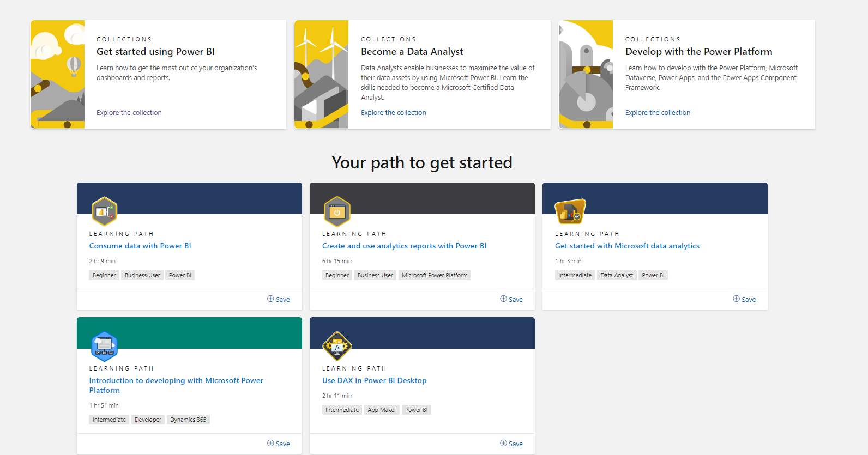This screenshot has width=868, height=455.
Task: Click the Introduction to developing Power Platform badge
Action: click(x=104, y=346)
